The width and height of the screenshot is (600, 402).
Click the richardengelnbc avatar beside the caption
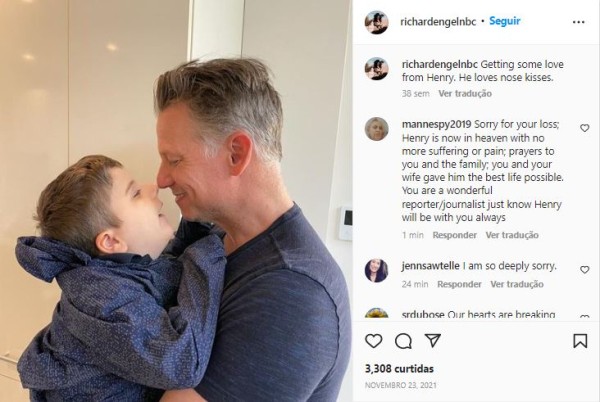point(377,69)
